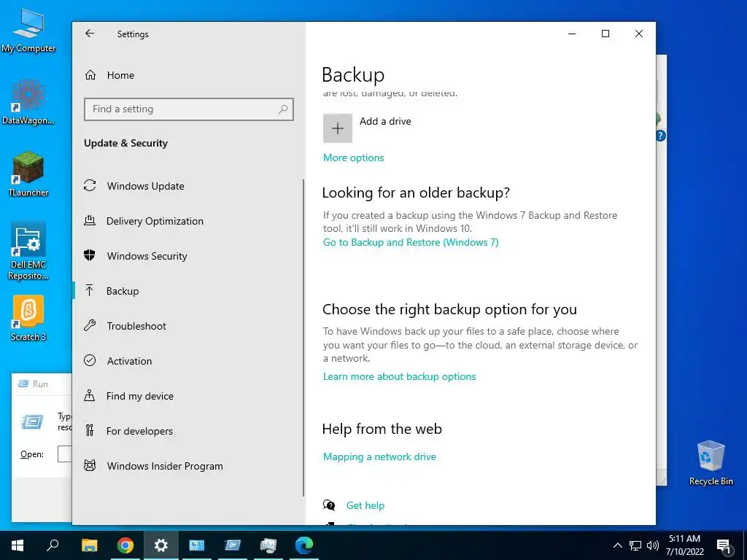
Task: Switch to the Run dialog taskbar button
Action: point(233,545)
